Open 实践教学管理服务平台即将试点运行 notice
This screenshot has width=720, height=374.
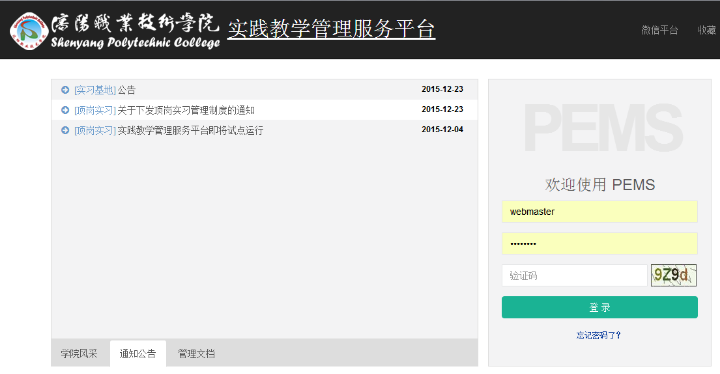point(191,130)
